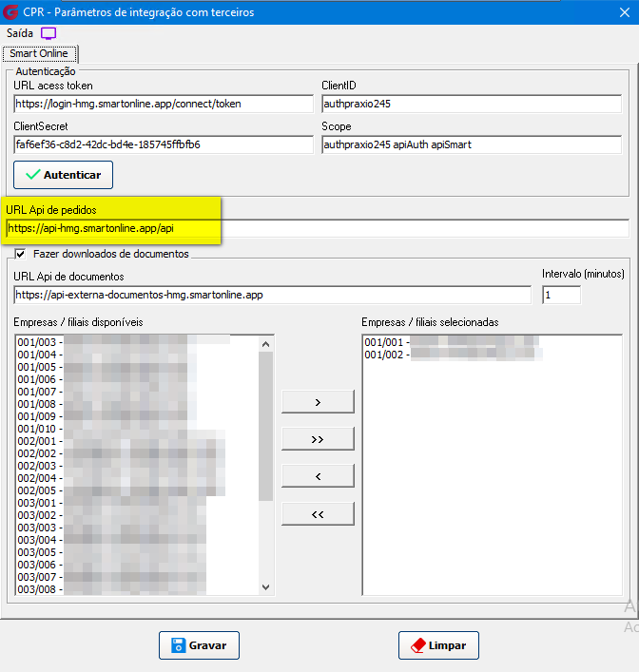The height and width of the screenshot is (672, 639).
Task: Select row 001/004 in available list
Action: [x=137, y=355]
